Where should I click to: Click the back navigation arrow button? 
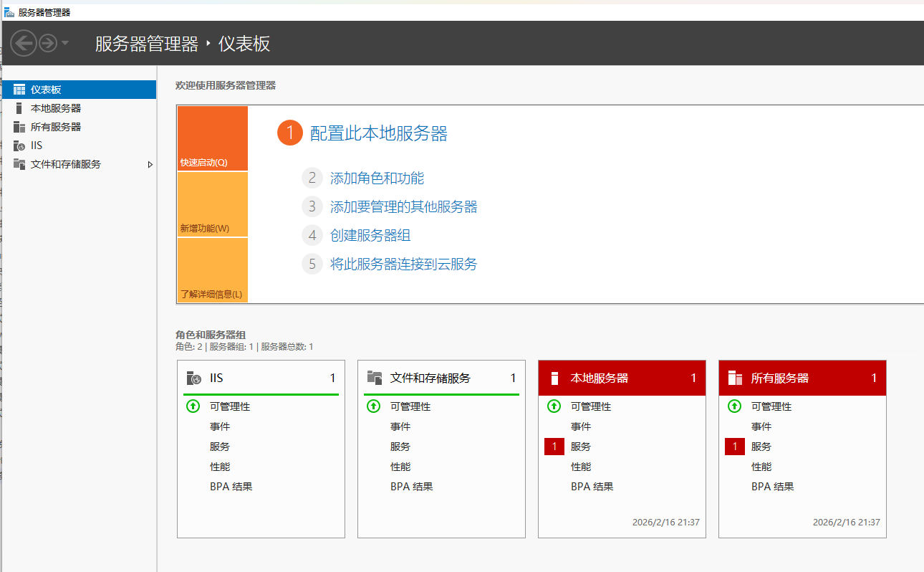click(24, 44)
